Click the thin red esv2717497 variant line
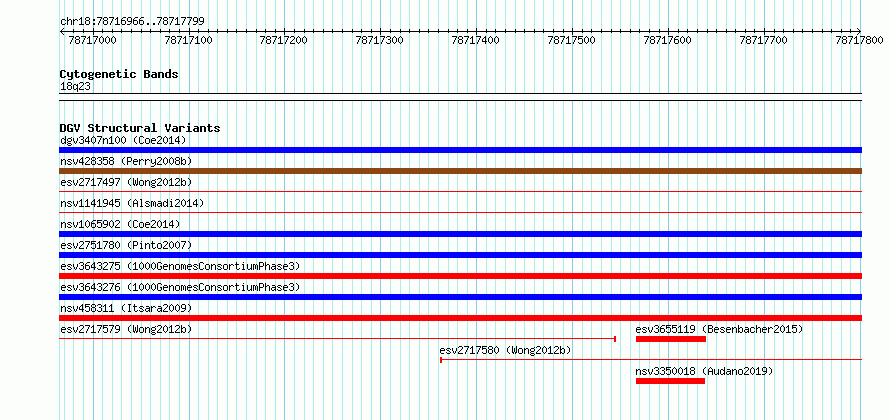The height and width of the screenshot is (420, 890). click(x=460, y=192)
